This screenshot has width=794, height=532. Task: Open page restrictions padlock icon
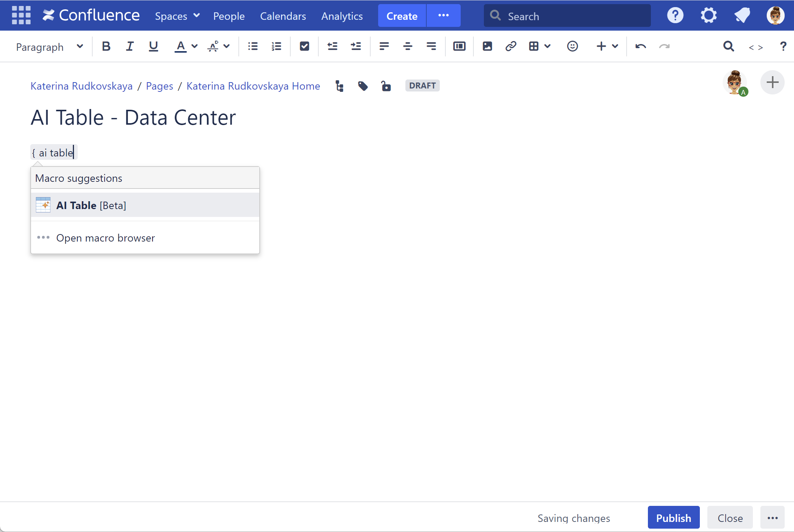point(386,86)
